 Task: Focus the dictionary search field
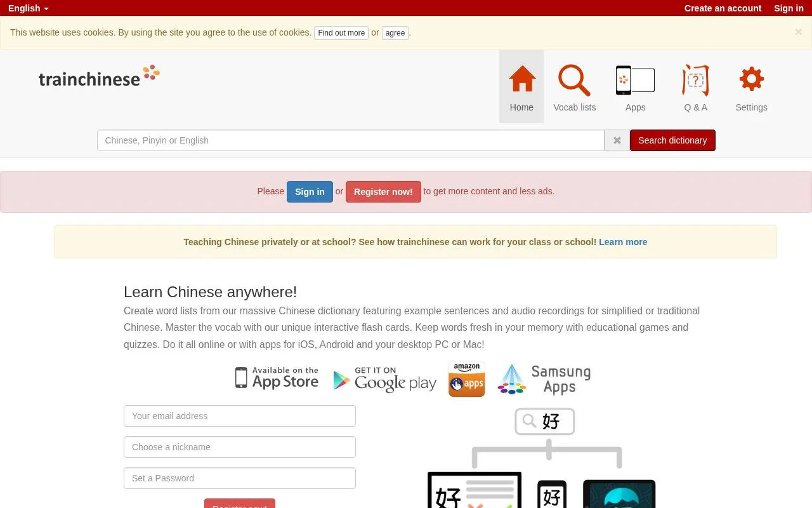click(x=351, y=140)
